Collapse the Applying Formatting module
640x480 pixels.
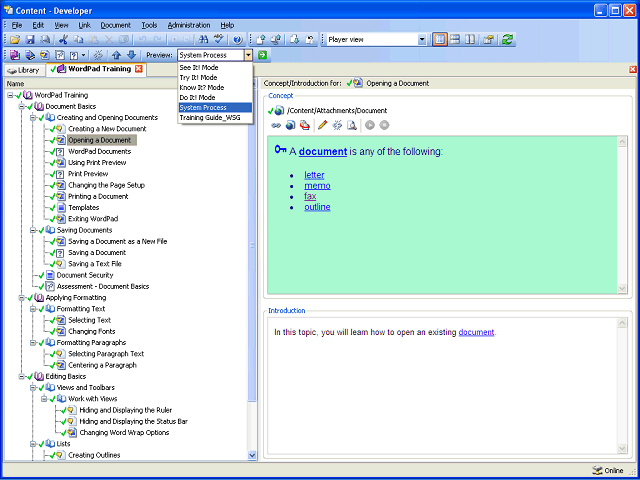[x=21, y=298]
